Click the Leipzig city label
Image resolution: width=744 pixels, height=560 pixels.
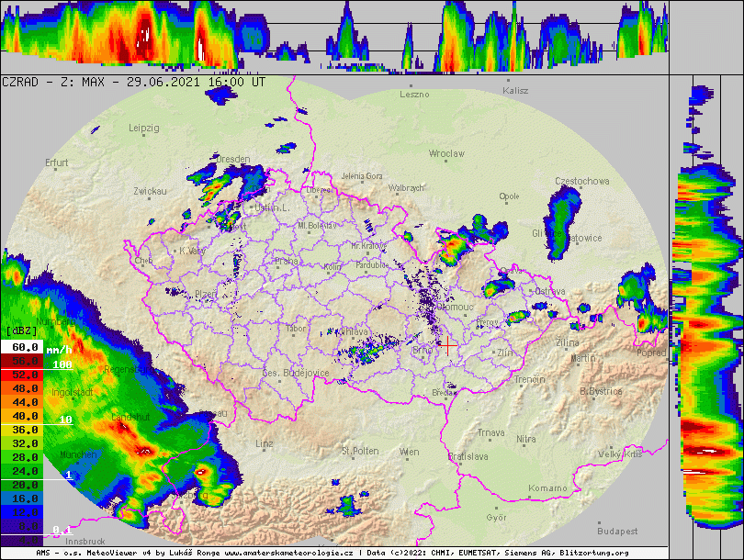coord(144,128)
